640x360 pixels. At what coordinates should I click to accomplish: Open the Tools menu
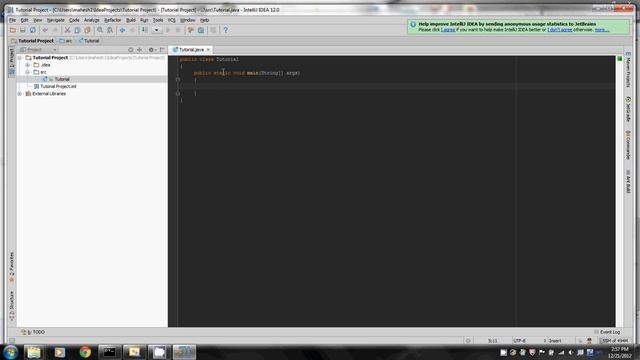pyautogui.click(x=158, y=20)
